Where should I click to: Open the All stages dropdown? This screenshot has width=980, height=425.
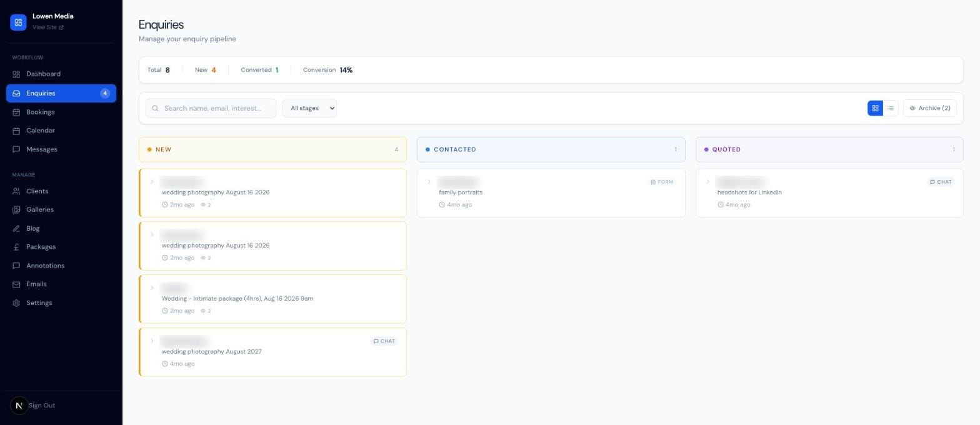click(x=309, y=108)
